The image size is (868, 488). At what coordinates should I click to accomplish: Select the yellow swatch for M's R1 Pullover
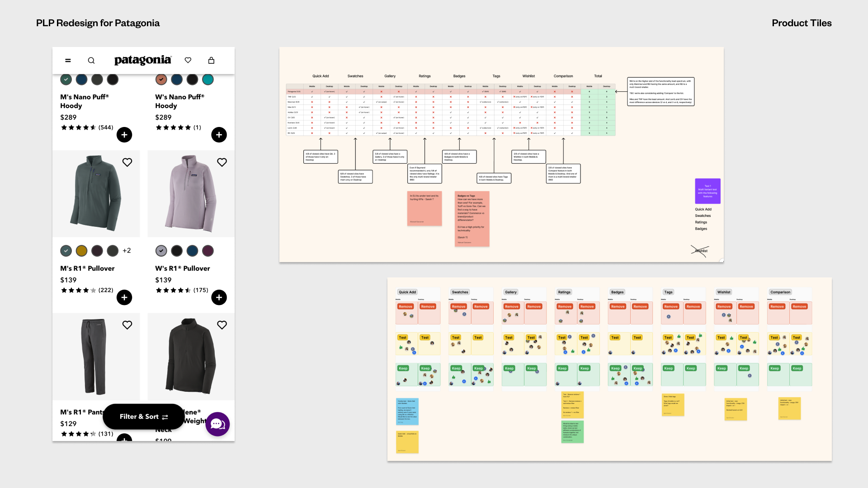81,251
